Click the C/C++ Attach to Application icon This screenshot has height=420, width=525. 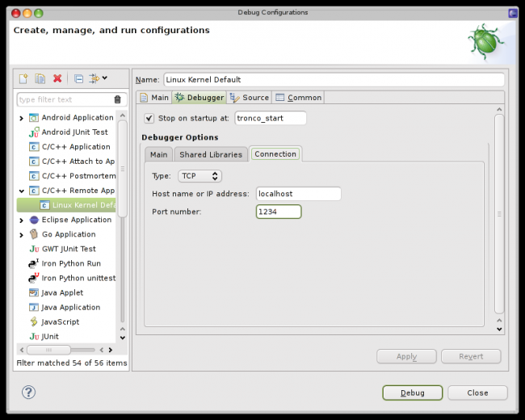34,162
